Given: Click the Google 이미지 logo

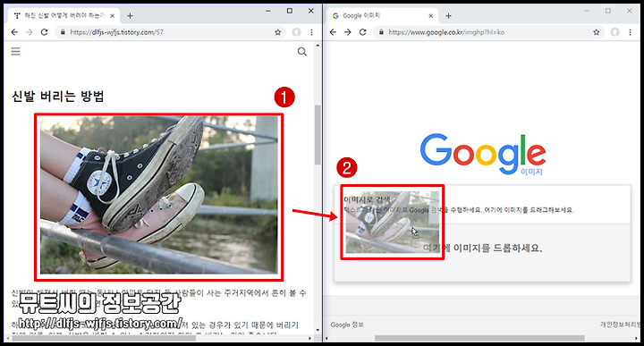Looking at the screenshot, I should click(483, 155).
